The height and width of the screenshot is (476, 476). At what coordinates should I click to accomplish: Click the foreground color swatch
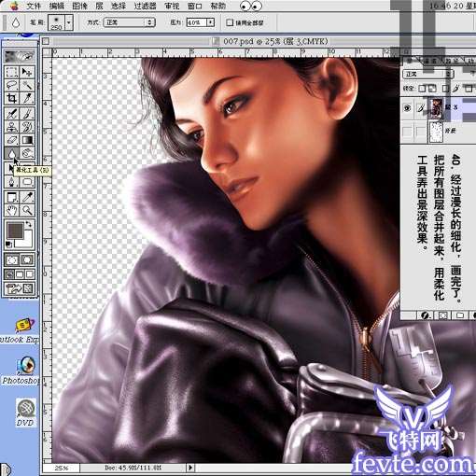[15, 231]
